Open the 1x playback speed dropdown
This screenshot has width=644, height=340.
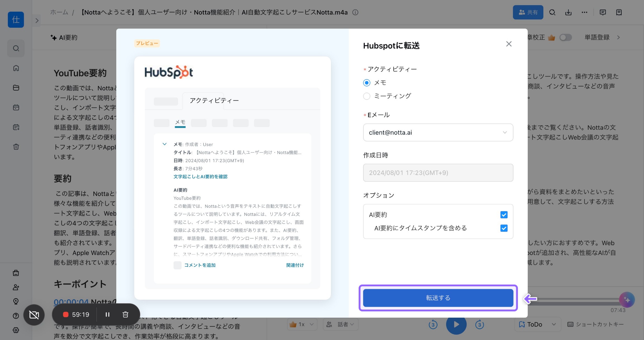coord(302,324)
